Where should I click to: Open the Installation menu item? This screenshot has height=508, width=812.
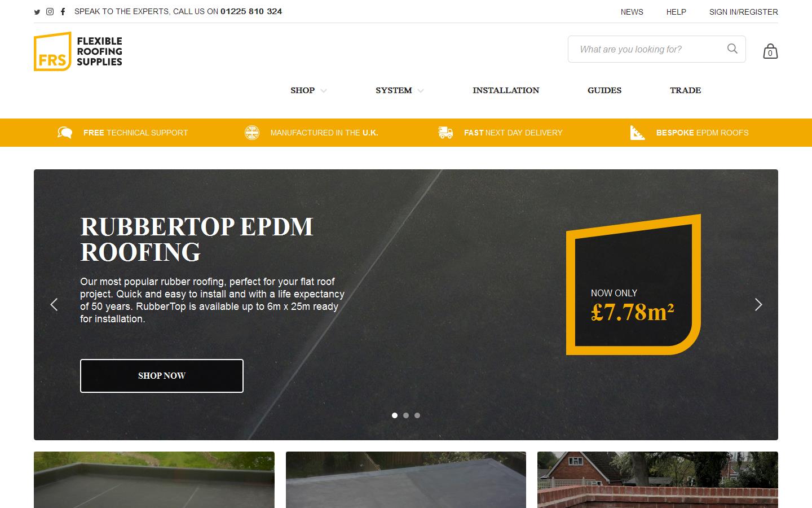click(506, 90)
